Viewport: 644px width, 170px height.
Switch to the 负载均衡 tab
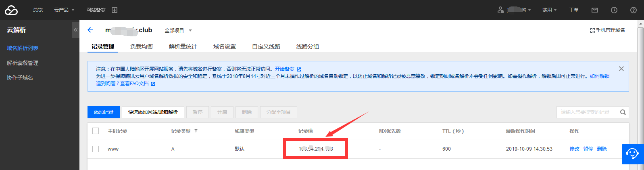pyautogui.click(x=142, y=46)
